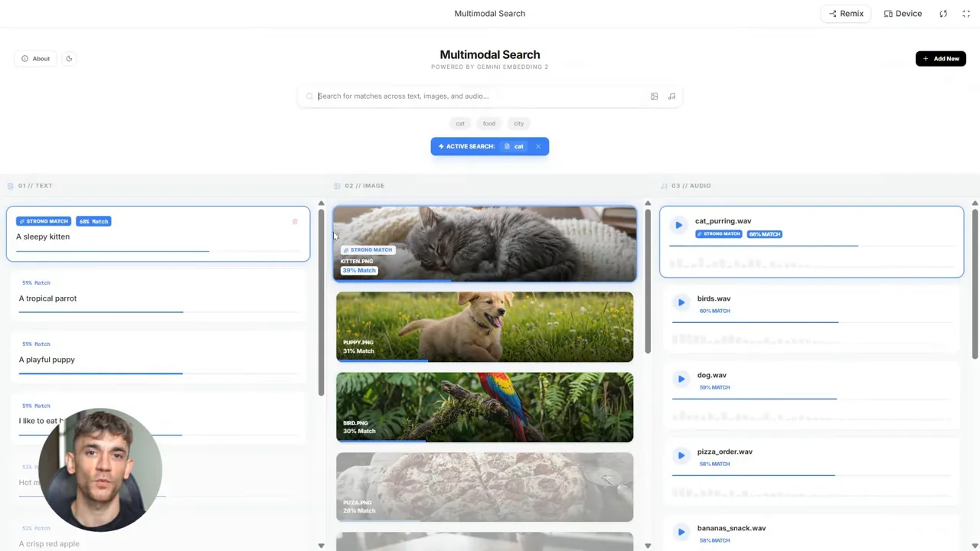
Task: Play birds.wav audio
Action: click(x=681, y=302)
